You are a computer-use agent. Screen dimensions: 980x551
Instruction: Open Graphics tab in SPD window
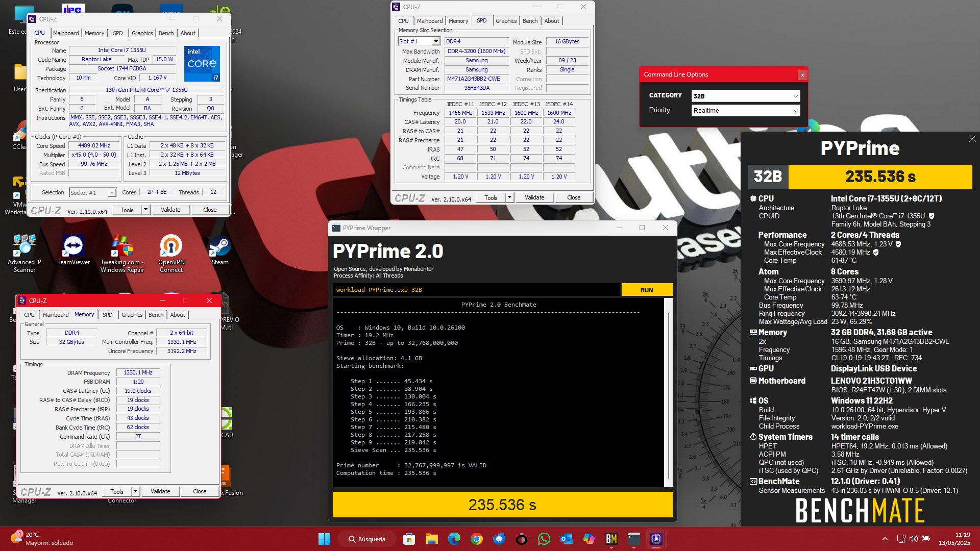click(506, 21)
